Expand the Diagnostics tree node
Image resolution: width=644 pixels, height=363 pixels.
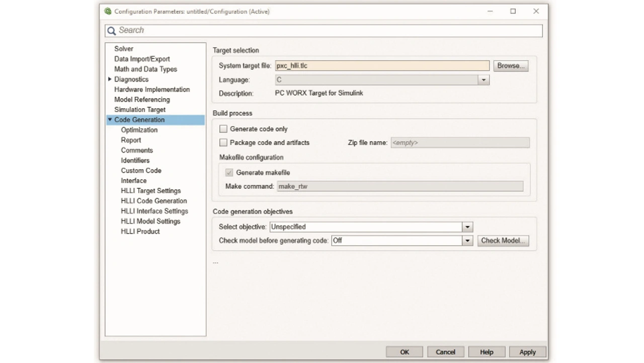(x=110, y=79)
